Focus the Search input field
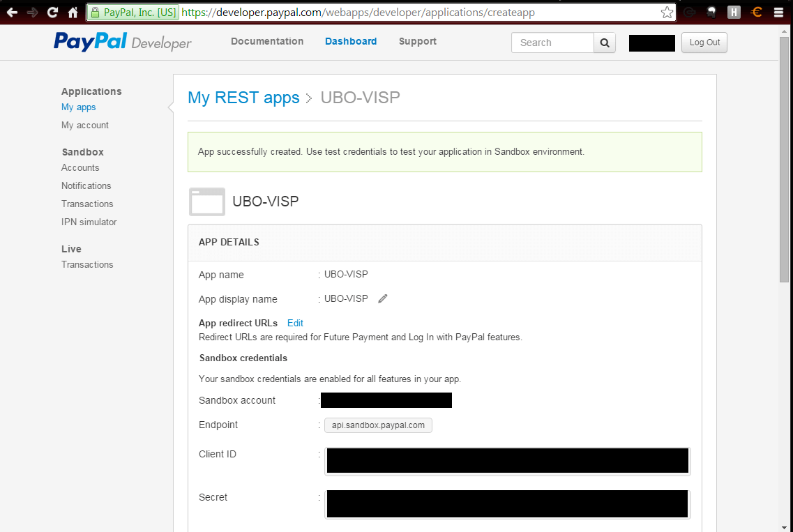793x532 pixels. pyautogui.click(x=552, y=43)
